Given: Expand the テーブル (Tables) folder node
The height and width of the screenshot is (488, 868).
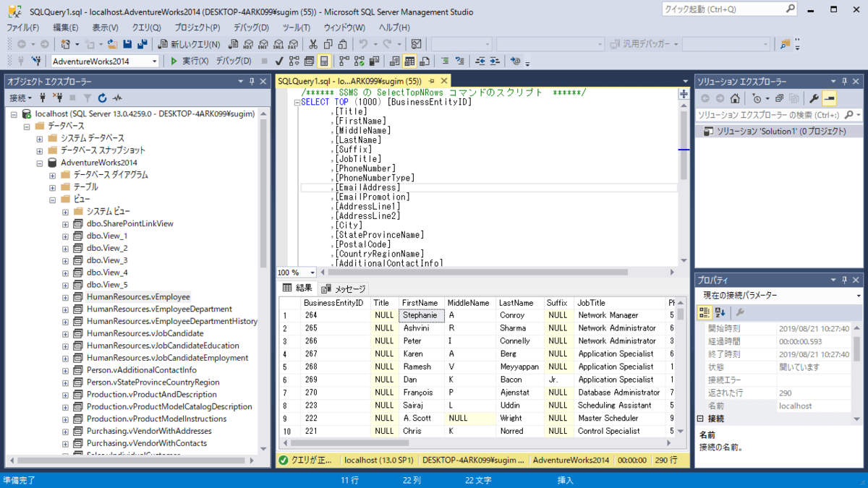Looking at the screenshot, I should click(x=53, y=187).
